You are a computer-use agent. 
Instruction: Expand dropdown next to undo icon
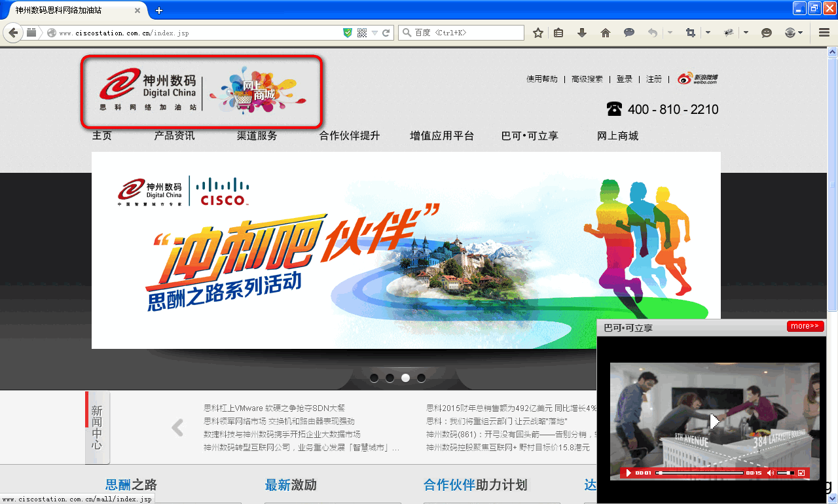[x=670, y=33]
